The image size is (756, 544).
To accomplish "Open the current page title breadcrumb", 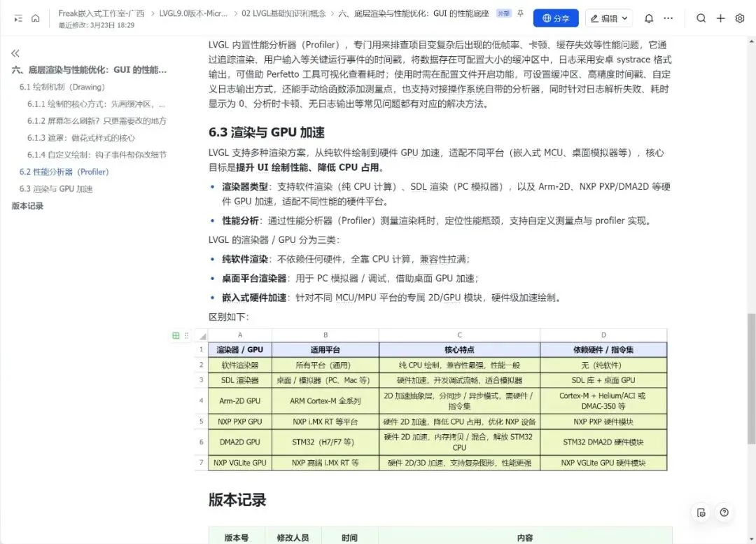I will point(413,13).
